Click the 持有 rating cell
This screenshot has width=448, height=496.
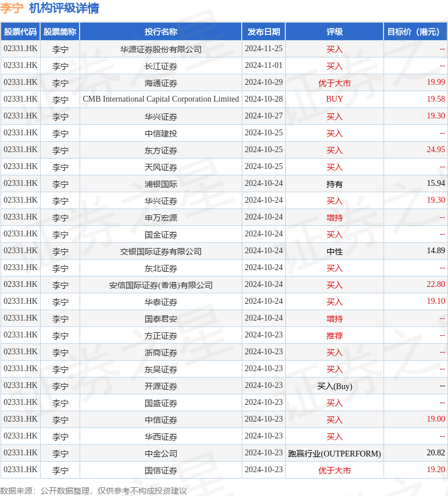(335, 184)
